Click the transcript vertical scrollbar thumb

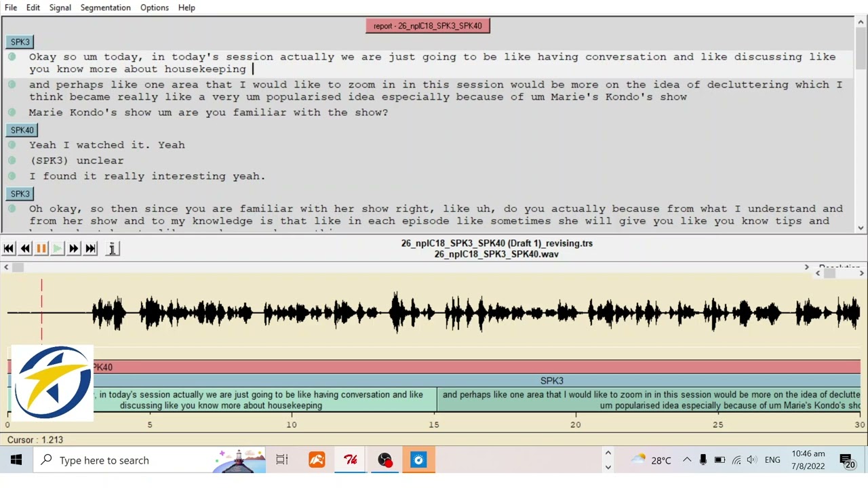coord(861,48)
